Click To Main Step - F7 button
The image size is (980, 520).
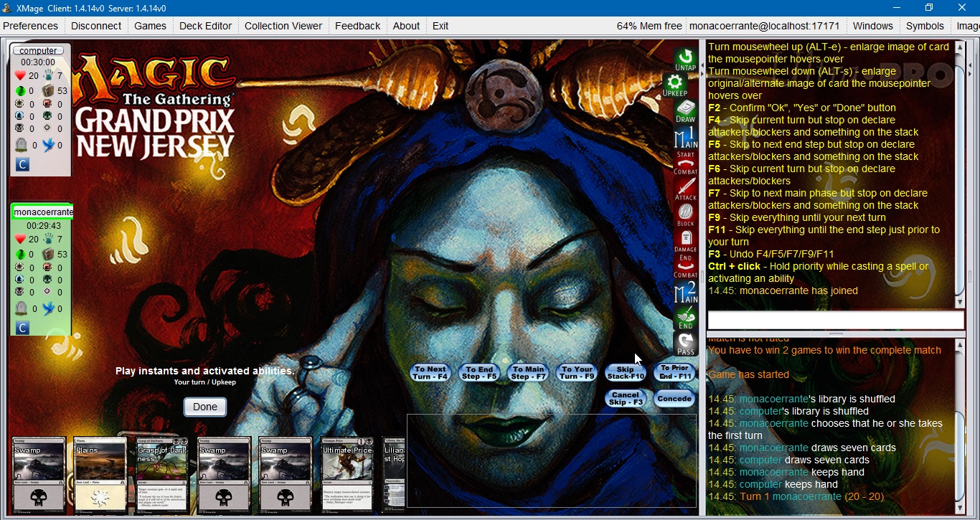(528, 373)
